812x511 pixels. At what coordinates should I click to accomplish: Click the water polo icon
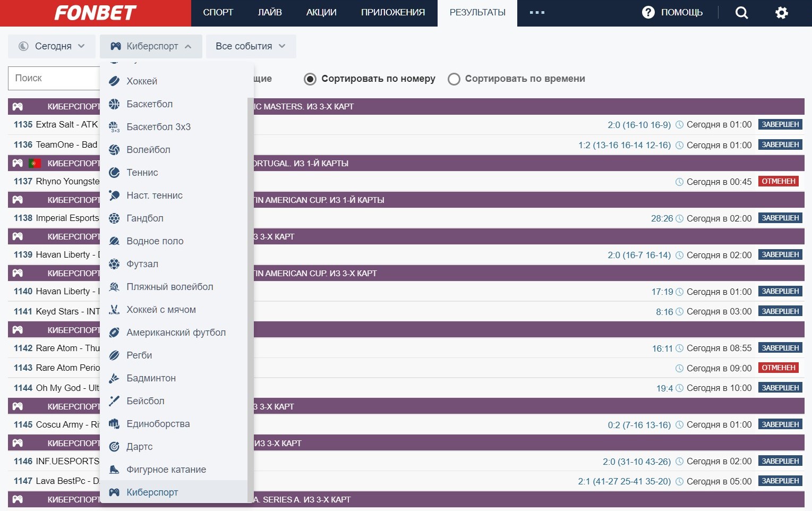point(114,241)
